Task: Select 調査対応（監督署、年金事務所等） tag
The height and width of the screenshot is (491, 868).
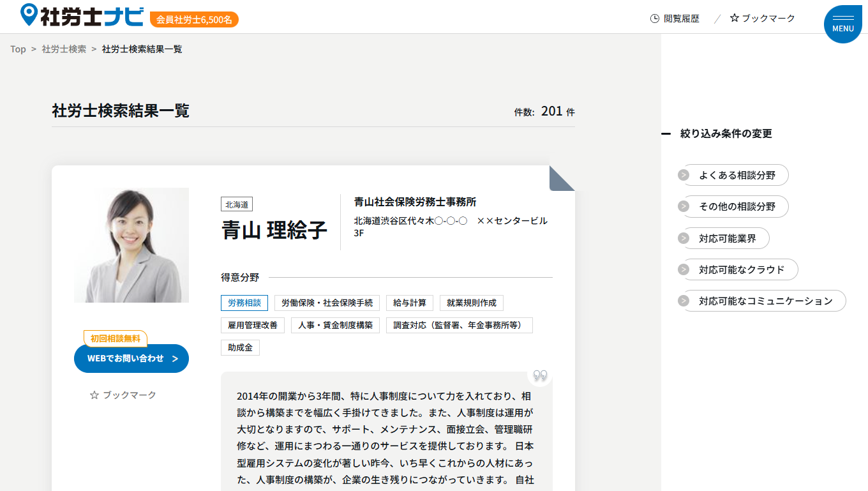Action: click(460, 325)
